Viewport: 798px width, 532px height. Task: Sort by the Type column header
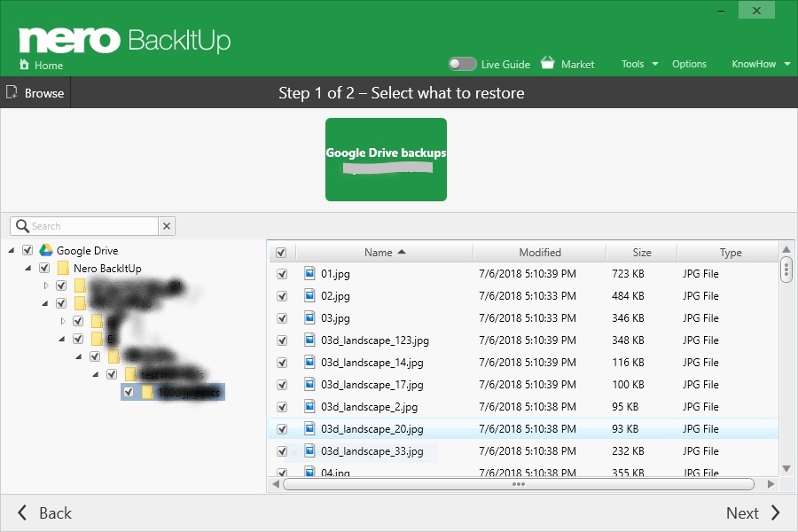tap(731, 253)
